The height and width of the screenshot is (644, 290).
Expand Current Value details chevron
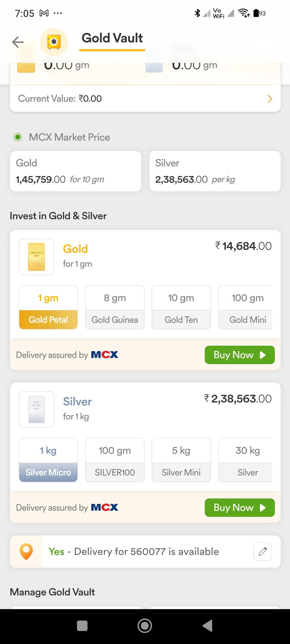click(x=270, y=99)
